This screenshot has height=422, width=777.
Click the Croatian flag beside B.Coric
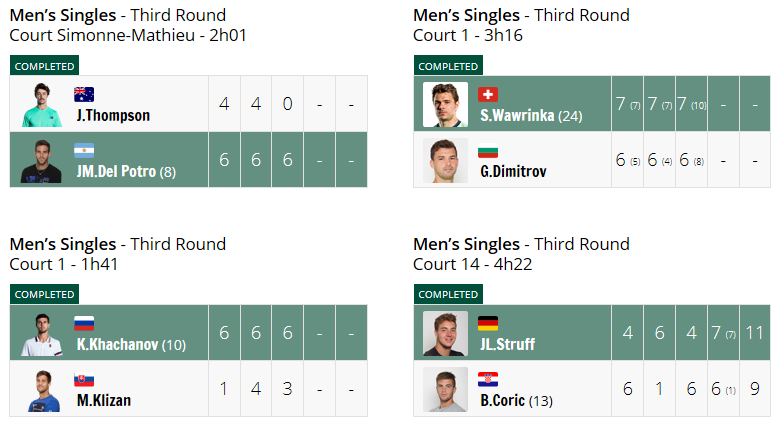(x=488, y=379)
